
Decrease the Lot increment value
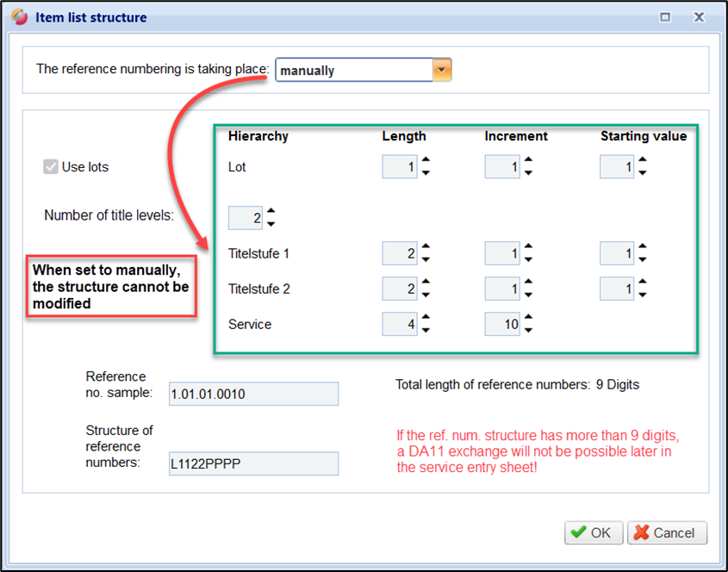tap(528, 173)
